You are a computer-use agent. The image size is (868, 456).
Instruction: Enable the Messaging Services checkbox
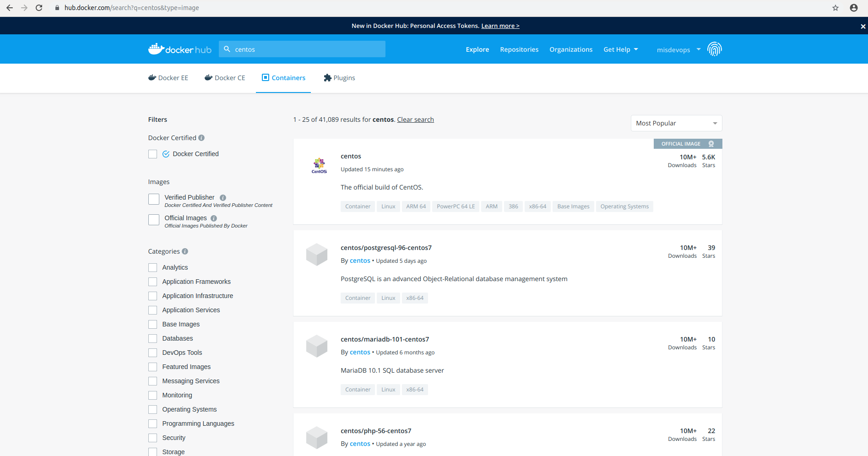152,381
